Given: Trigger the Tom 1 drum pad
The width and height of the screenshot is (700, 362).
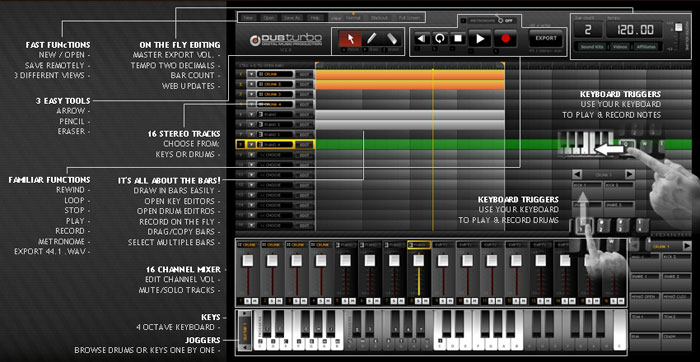Looking at the screenshot, I should pos(644,321).
